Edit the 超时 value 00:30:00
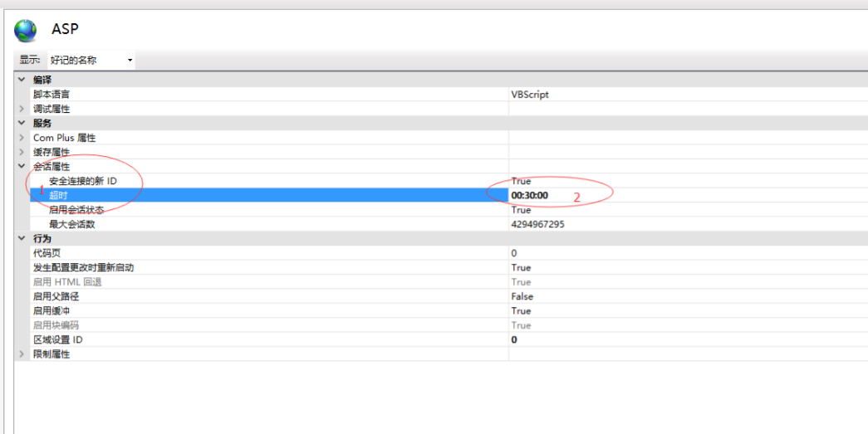The image size is (868, 434). pos(530,195)
